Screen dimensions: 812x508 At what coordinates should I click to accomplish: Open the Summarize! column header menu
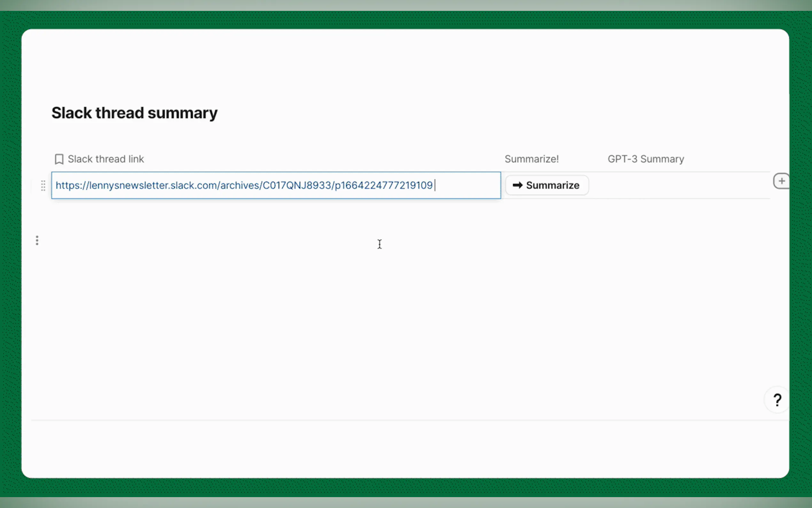[531, 159]
